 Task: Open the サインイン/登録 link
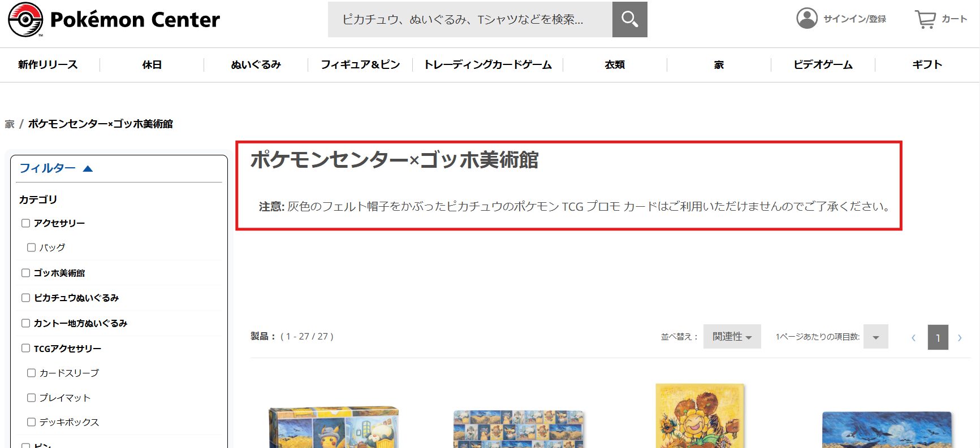pyautogui.click(x=854, y=19)
